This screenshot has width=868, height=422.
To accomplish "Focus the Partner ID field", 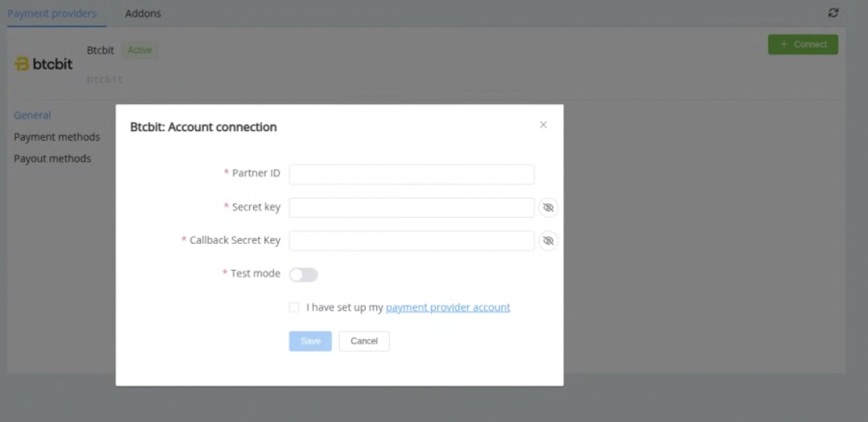I will [x=411, y=174].
